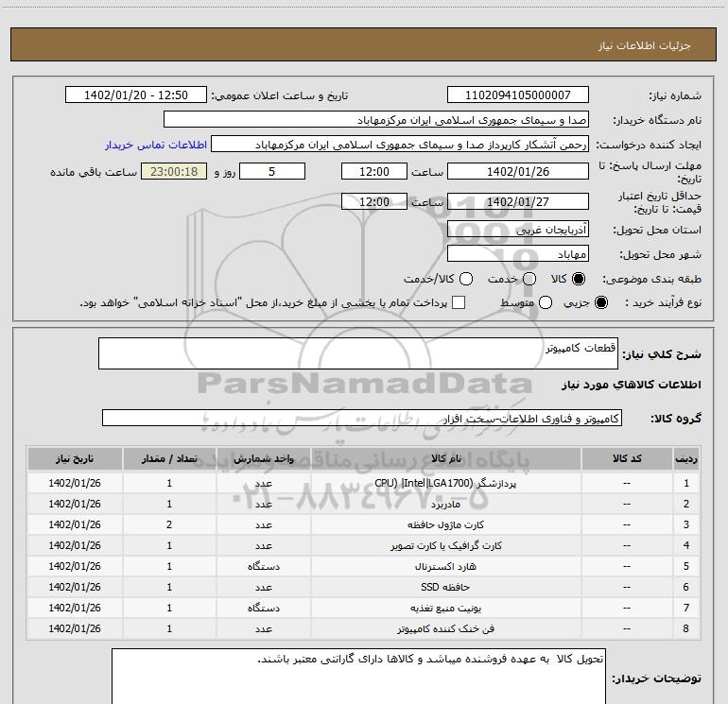Click the announcement date field 1402/01/20 - 12:50
The height and width of the screenshot is (704, 728).
coord(135,95)
